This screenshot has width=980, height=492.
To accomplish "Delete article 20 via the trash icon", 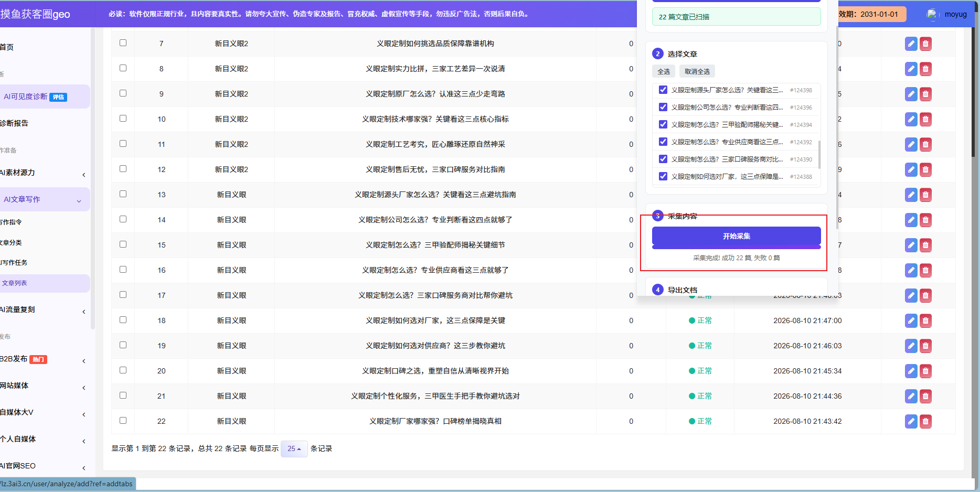I will 925,371.
